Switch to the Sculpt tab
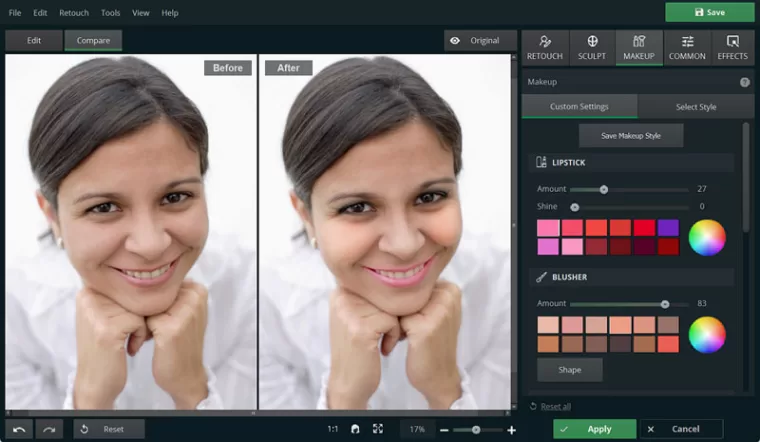 tap(592, 47)
